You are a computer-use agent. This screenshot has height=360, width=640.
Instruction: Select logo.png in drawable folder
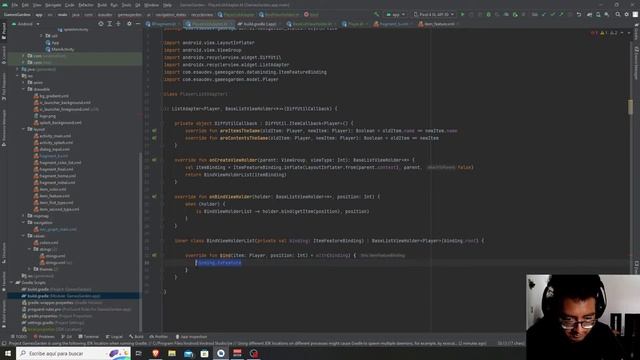click(x=44, y=116)
